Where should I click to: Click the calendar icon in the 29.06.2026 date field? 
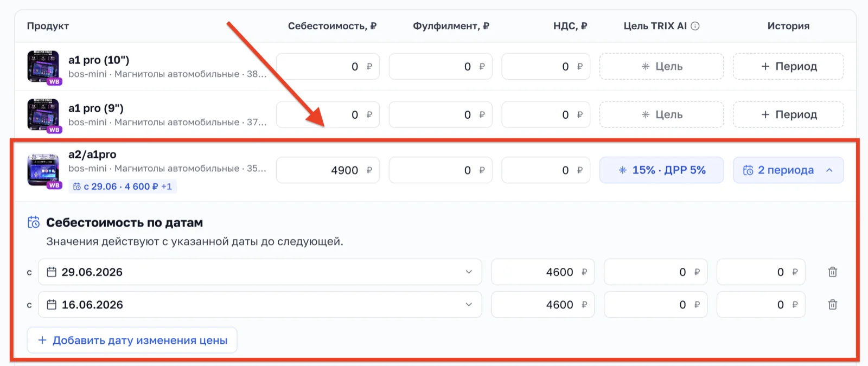pyautogui.click(x=52, y=272)
